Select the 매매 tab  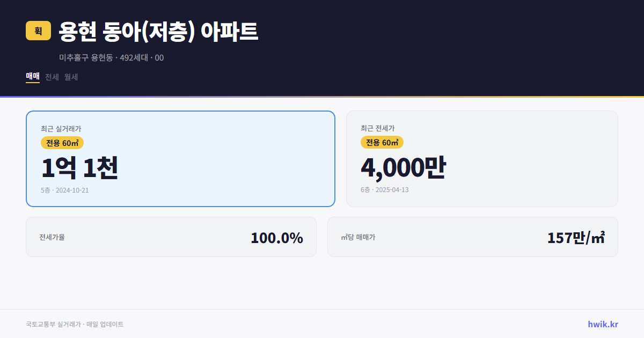[32, 77]
